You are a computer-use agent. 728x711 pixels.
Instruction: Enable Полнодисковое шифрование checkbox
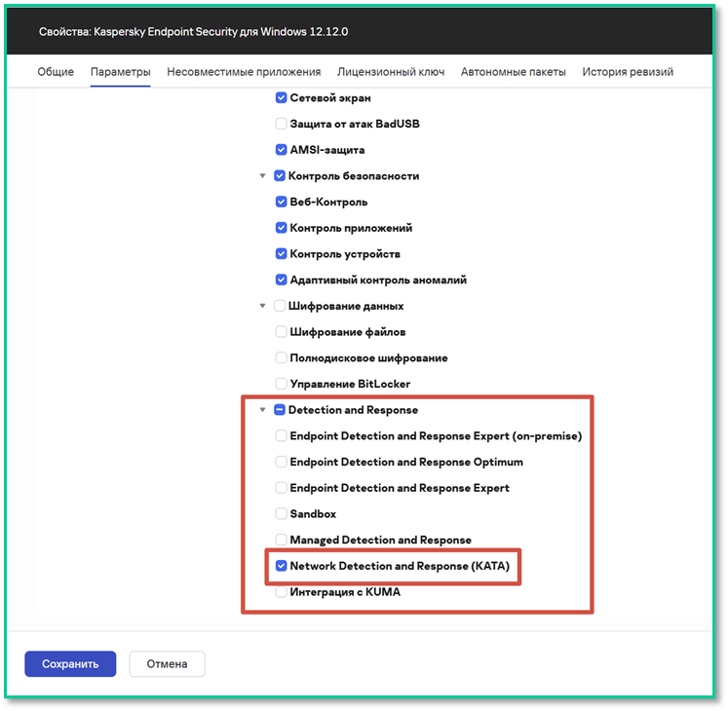point(281,357)
